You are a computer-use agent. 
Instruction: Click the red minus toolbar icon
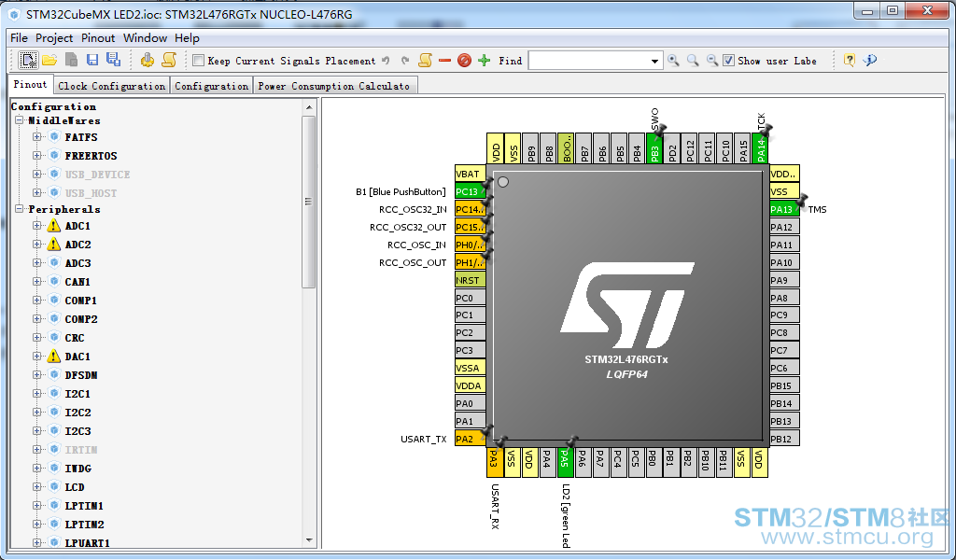point(444,61)
